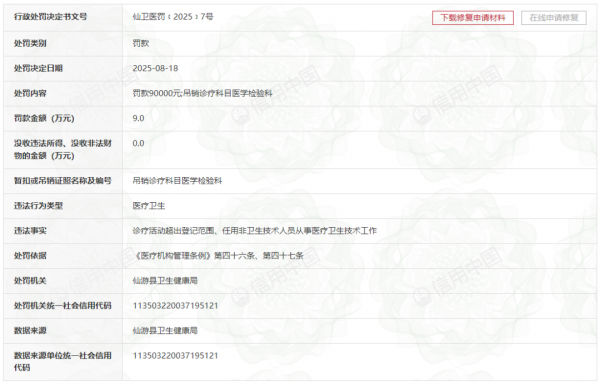The image size is (600, 384).
Task: Click the 数据来源 label
Action: 30,330
